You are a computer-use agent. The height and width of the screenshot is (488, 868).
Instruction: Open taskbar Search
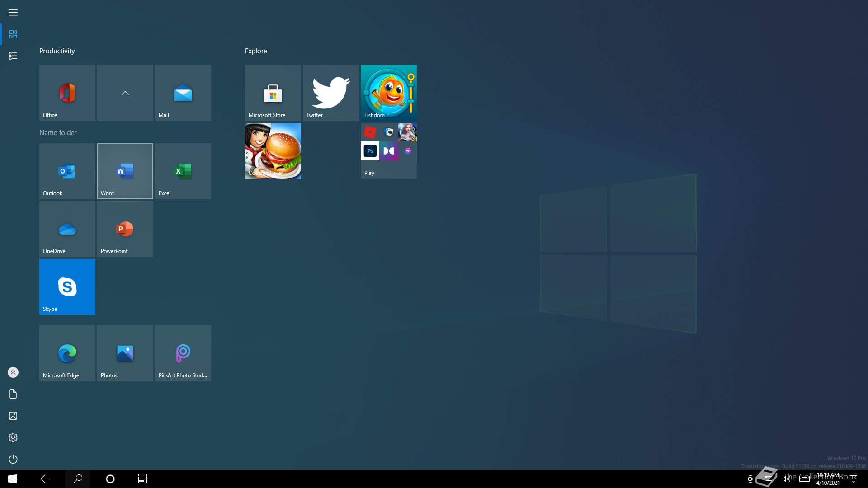[x=78, y=479]
